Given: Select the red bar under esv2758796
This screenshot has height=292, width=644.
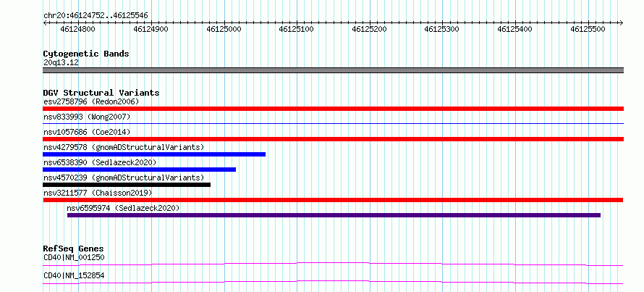Looking at the screenshot, I should (333, 109).
